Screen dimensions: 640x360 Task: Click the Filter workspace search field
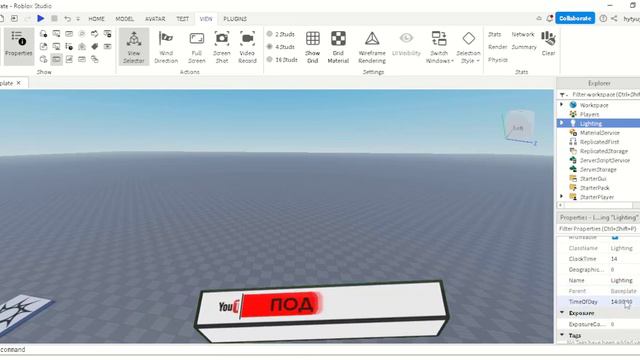(x=605, y=95)
